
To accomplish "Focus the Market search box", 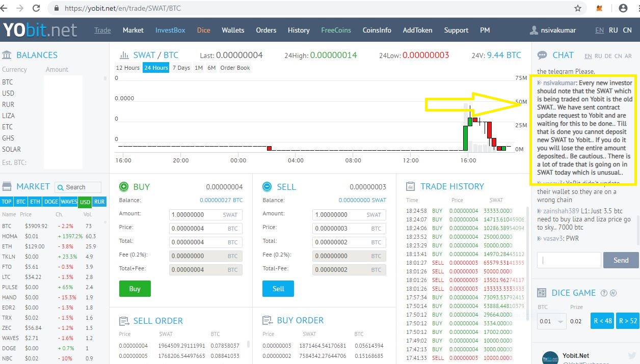I will [78, 187].
